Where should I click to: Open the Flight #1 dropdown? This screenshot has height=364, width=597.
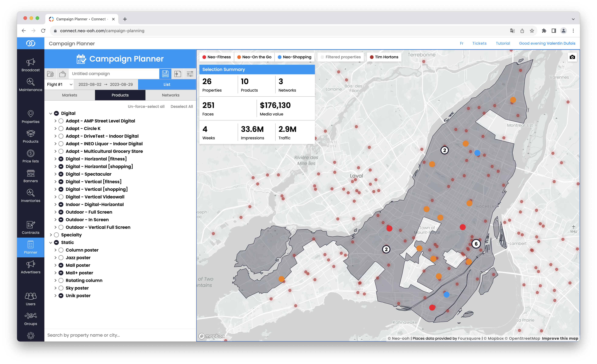(x=59, y=84)
